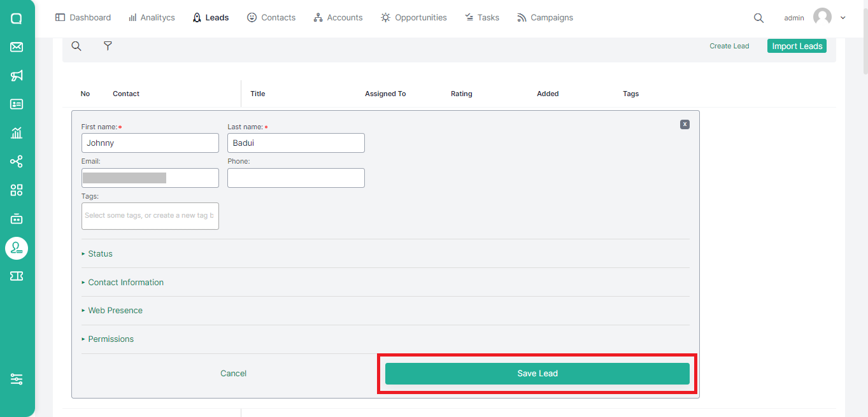Switch to the Contacts tab
Screen dimensions: 868x417
click(271, 18)
